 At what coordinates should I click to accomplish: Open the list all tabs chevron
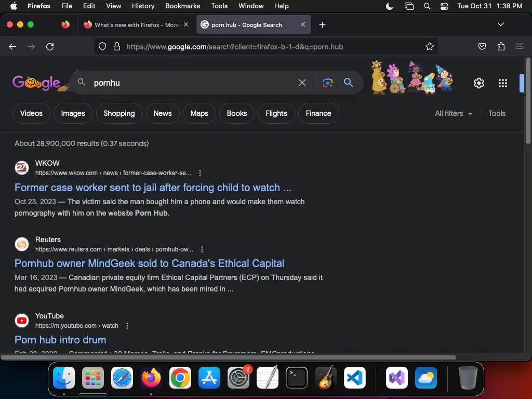[x=500, y=24]
